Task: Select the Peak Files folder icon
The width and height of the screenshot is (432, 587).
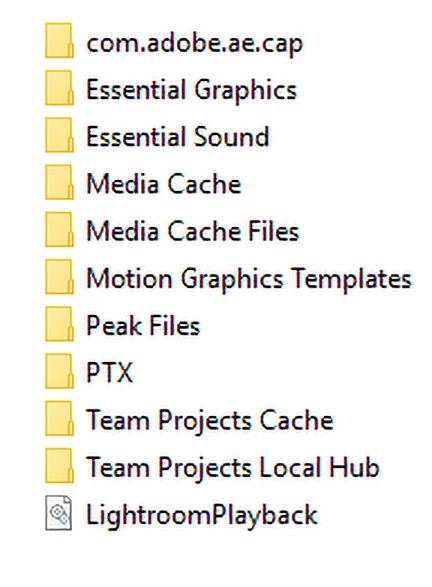Action: [x=59, y=324]
